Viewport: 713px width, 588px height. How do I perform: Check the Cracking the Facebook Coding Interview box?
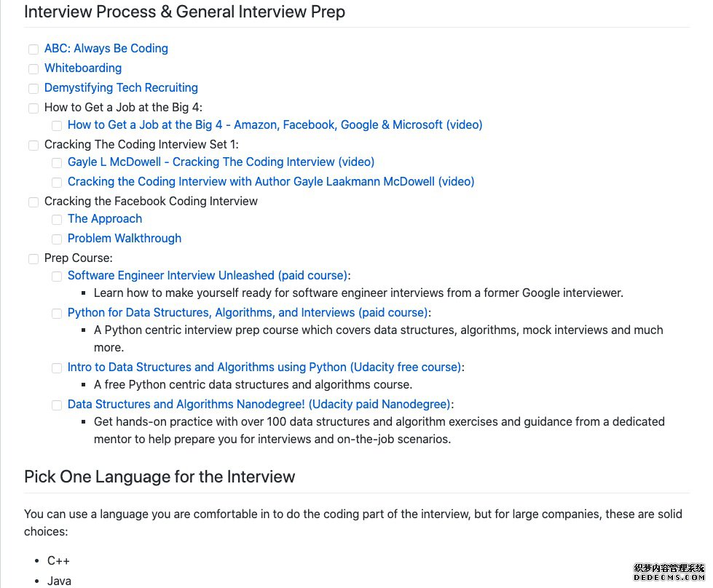pos(34,202)
